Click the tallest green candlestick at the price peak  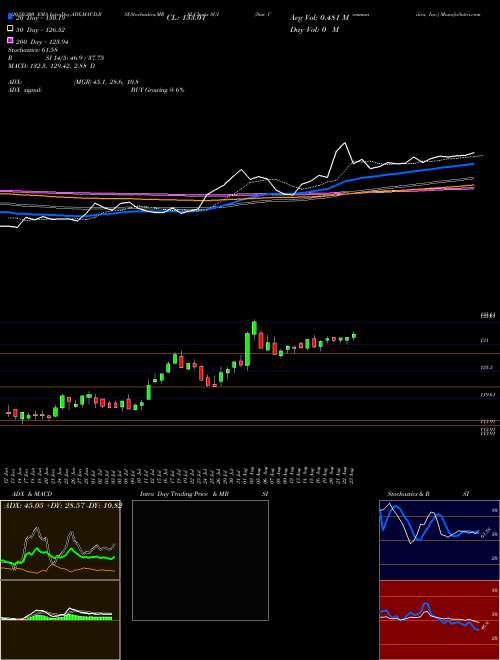pyautogui.click(x=247, y=349)
